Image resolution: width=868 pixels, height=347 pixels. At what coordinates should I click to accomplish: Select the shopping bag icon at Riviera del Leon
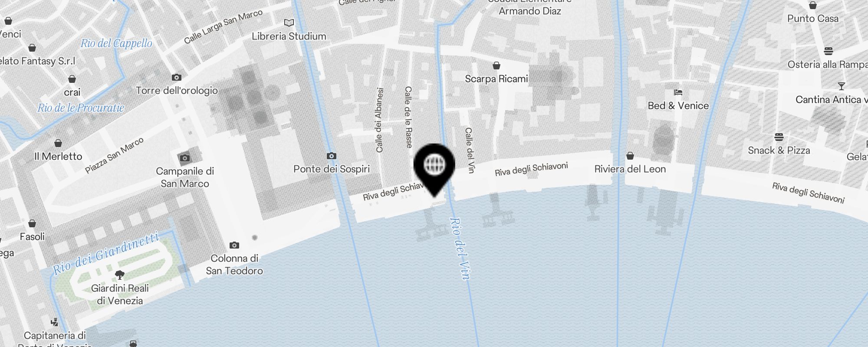click(x=630, y=156)
